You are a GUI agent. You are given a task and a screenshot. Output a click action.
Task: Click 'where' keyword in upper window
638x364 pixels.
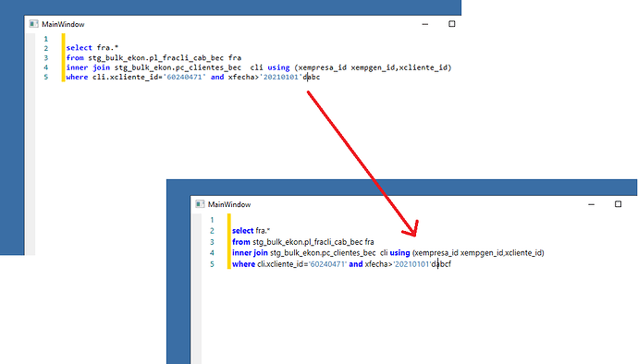pos(77,77)
